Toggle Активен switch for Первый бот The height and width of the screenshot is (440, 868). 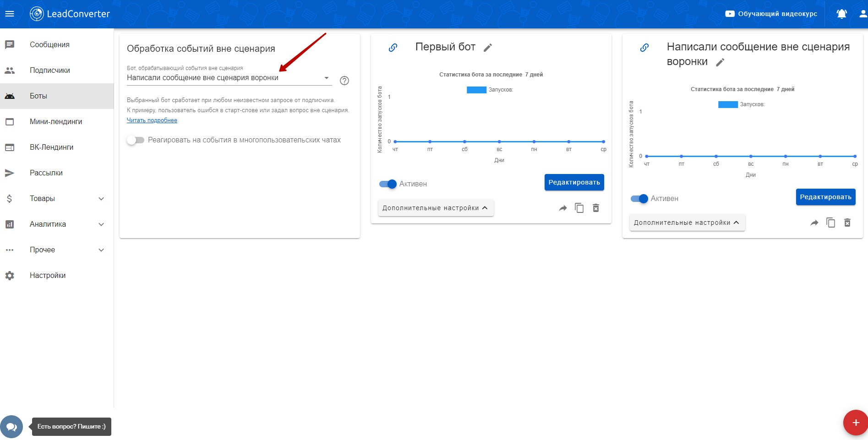(x=388, y=184)
